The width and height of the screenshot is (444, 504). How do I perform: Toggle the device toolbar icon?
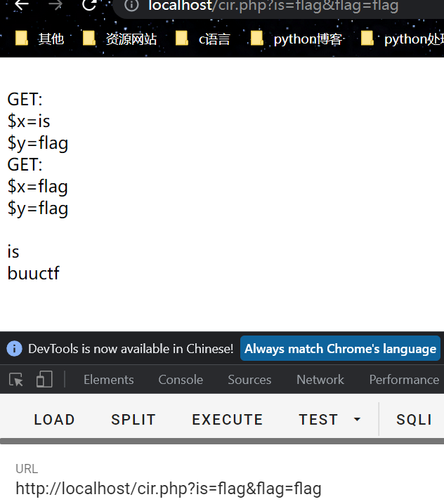click(x=44, y=379)
